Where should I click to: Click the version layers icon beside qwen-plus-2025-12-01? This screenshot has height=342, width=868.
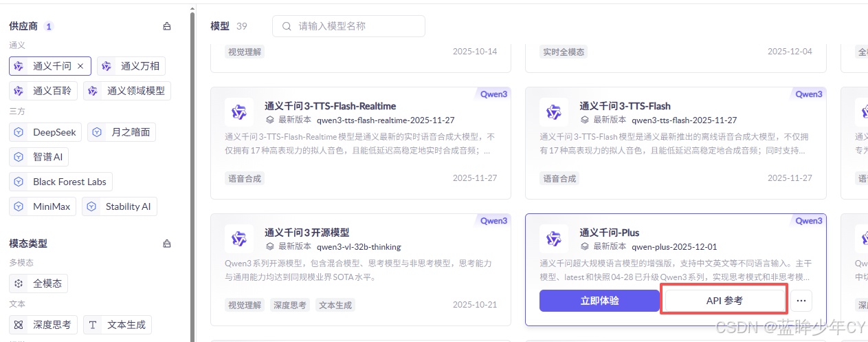tap(584, 246)
